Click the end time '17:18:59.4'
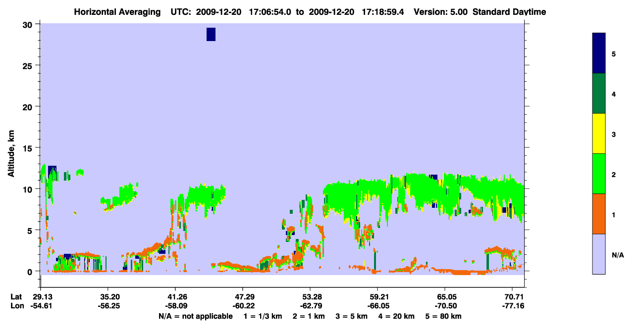The image size is (644, 330). pos(383,12)
